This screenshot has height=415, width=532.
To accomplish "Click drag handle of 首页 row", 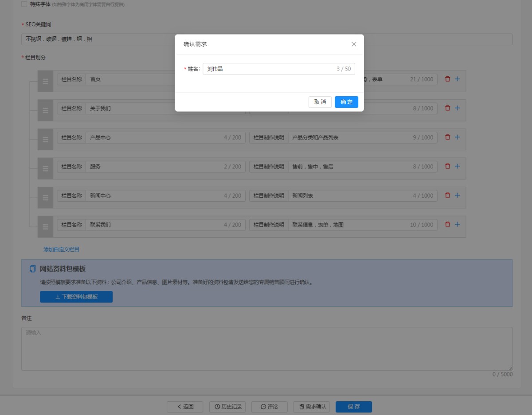I will coord(45,82).
